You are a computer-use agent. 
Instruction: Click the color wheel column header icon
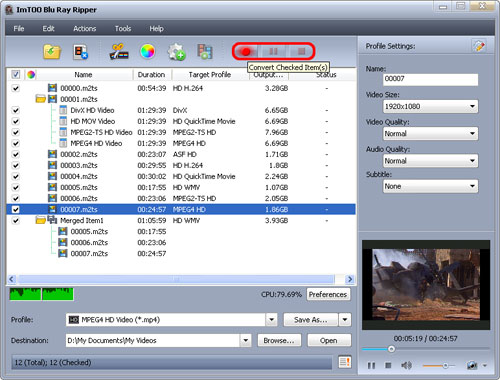point(31,75)
